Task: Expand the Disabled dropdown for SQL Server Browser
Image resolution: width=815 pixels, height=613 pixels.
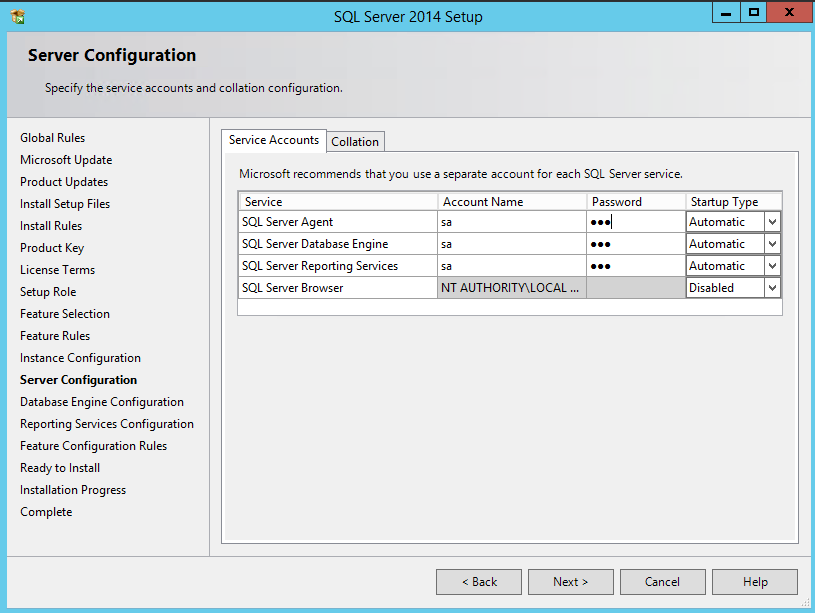Action: click(772, 287)
